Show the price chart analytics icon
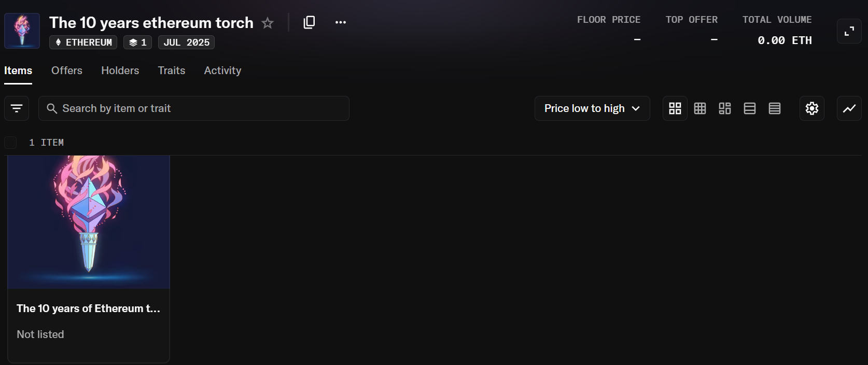868x365 pixels. tap(849, 108)
